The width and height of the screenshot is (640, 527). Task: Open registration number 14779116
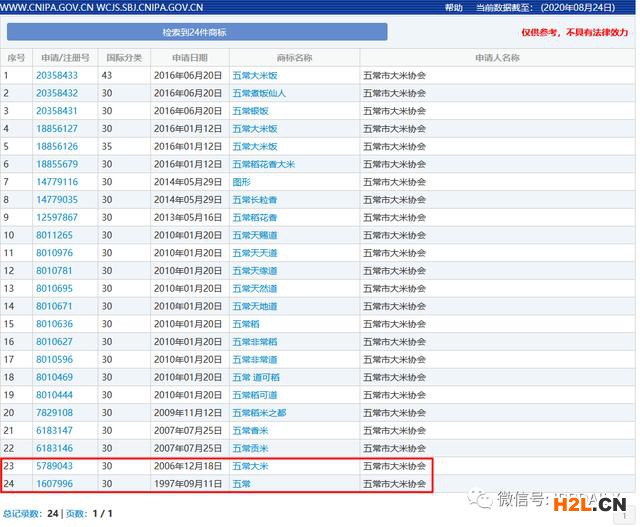click(57, 182)
